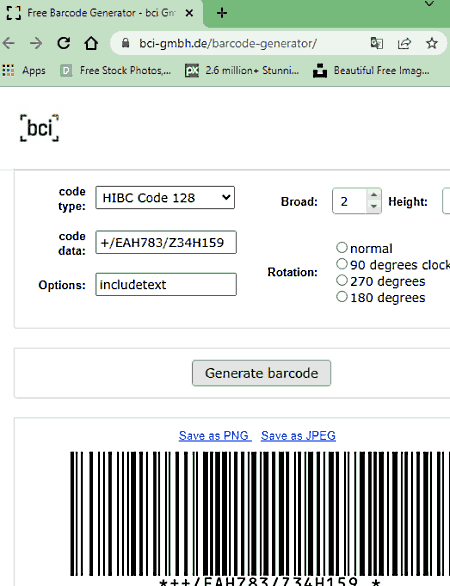
Task: Translate this page icon
Action: (376, 43)
